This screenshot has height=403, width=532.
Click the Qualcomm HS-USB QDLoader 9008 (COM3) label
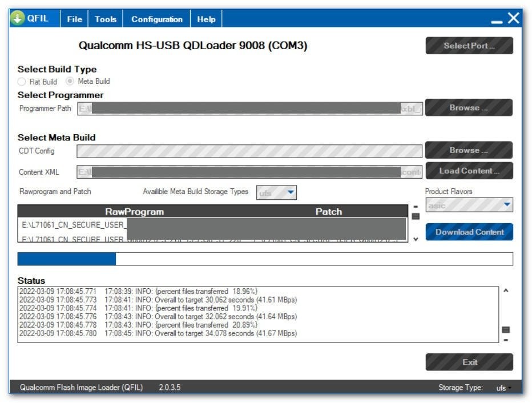[193, 46]
